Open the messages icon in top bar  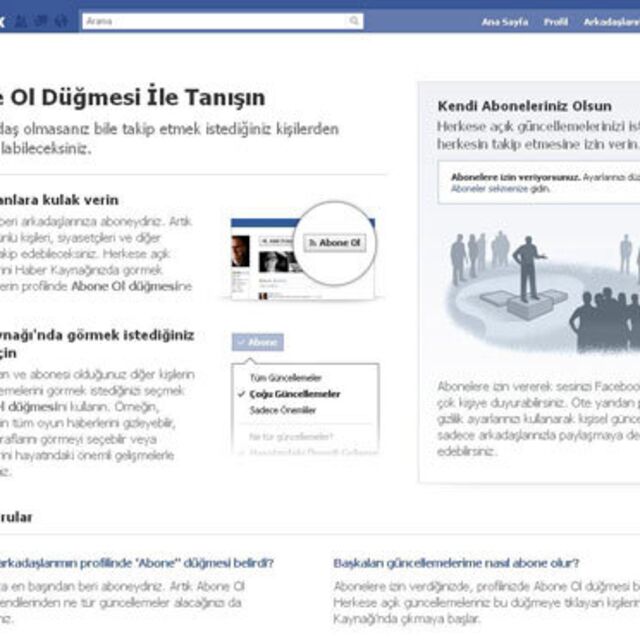[41, 21]
